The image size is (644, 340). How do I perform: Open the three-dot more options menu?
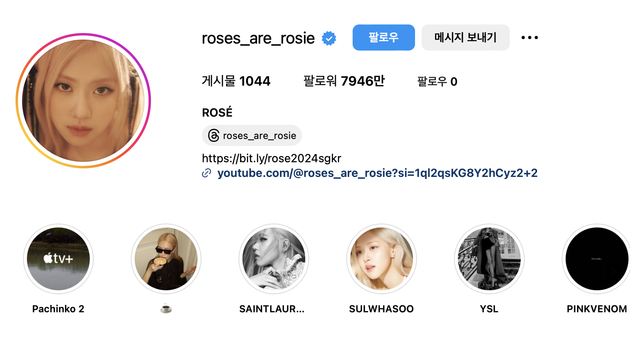[530, 38]
